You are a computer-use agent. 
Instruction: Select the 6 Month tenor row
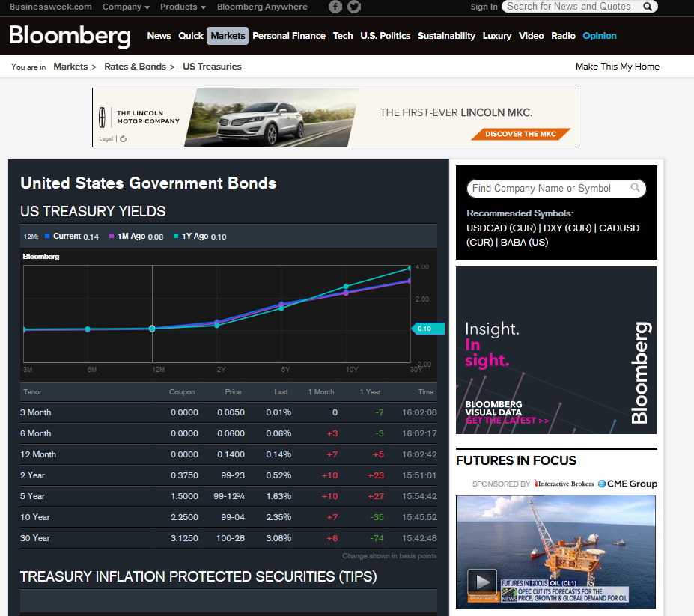click(228, 433)
